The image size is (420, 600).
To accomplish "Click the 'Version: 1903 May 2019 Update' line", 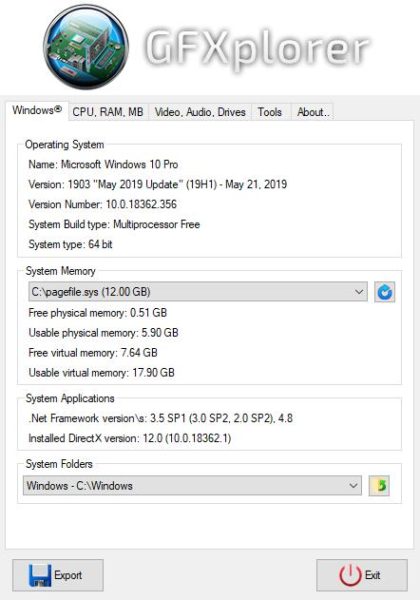I will tap(158, 184).
